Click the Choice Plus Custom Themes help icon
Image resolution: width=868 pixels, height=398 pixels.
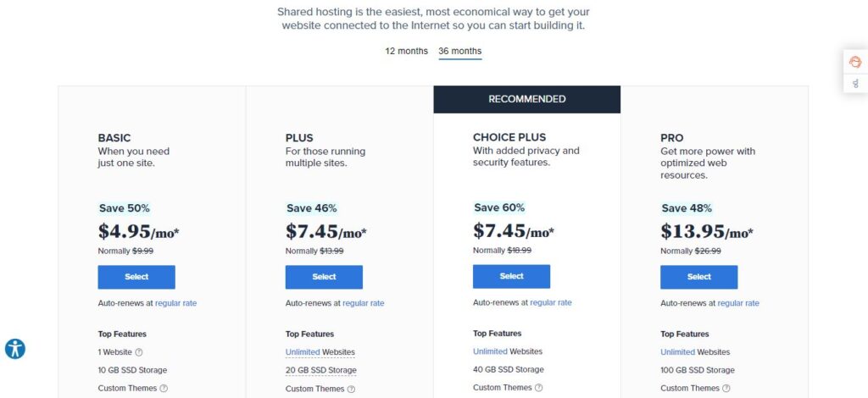(x=538, y=388)
